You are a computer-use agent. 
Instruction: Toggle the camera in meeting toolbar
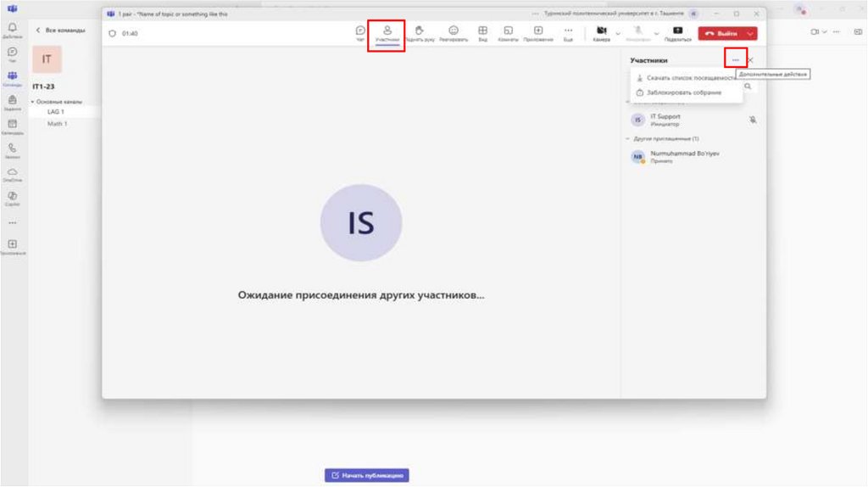602,33
